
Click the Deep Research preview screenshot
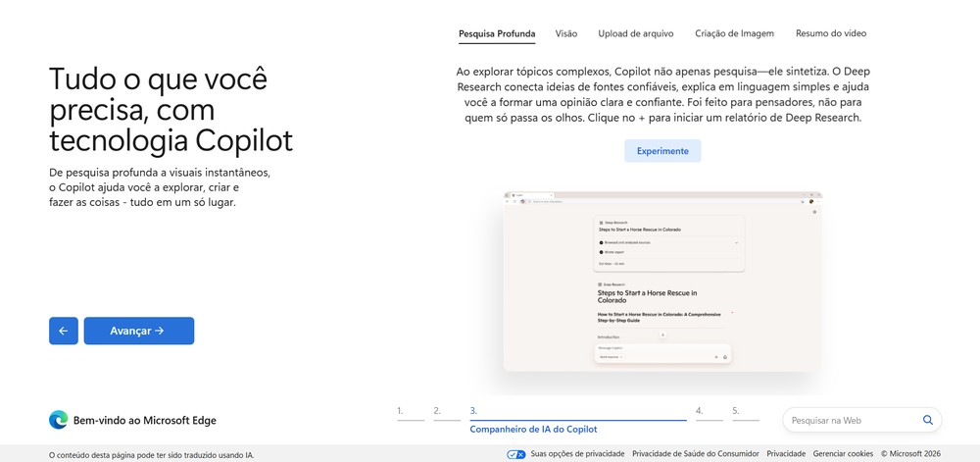tap(662, 282)
